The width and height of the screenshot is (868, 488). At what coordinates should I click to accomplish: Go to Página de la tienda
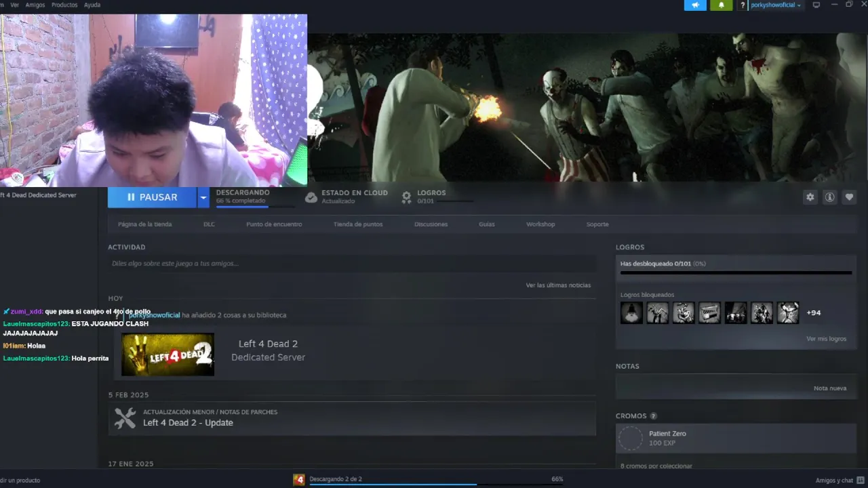click(145, 224)
